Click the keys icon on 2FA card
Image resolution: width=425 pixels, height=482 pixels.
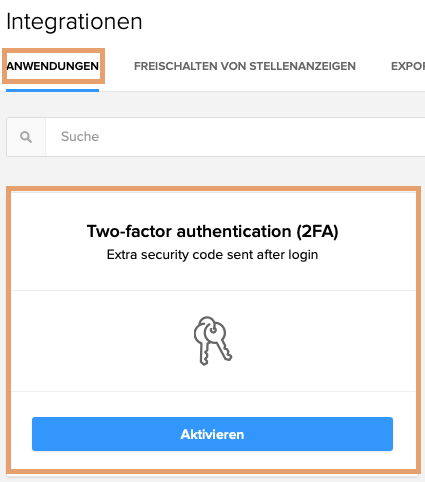click(x=213, y=340)
